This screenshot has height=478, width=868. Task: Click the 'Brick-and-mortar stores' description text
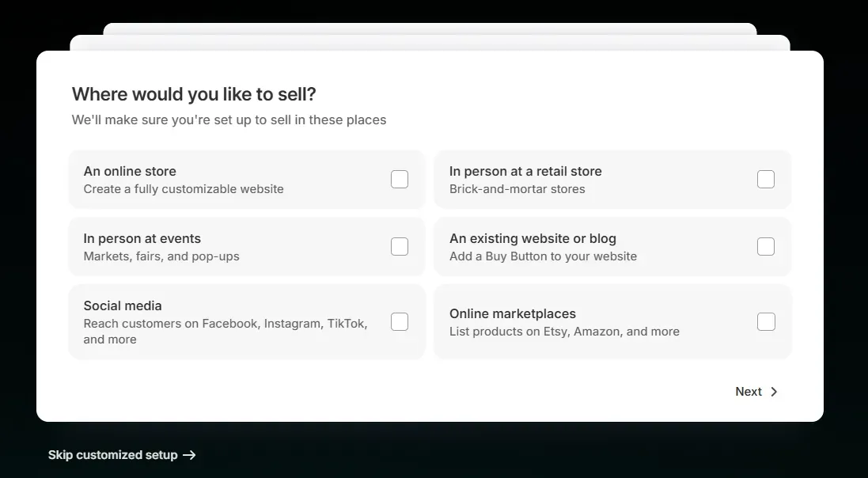coord(517,189)
